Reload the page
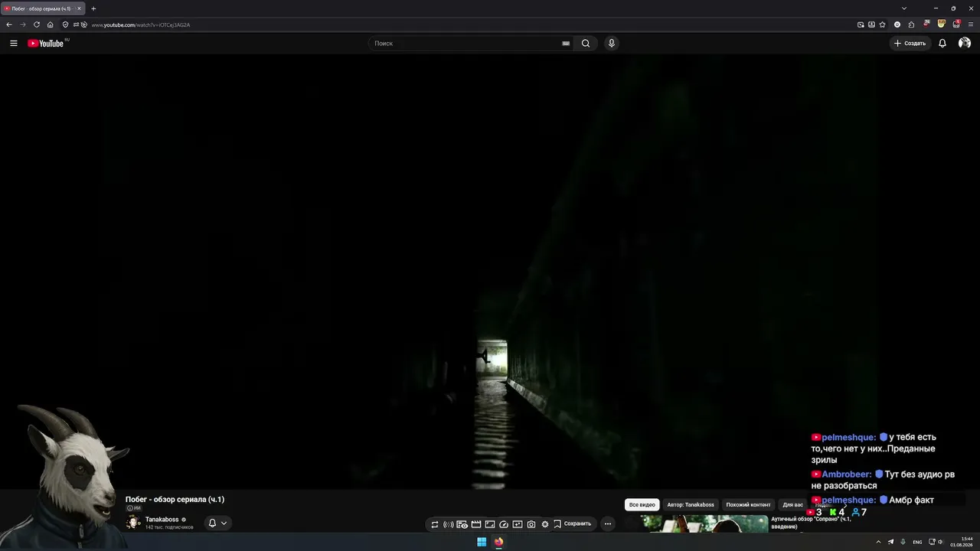Screen dimensions: 980x551 pos(36,24)
